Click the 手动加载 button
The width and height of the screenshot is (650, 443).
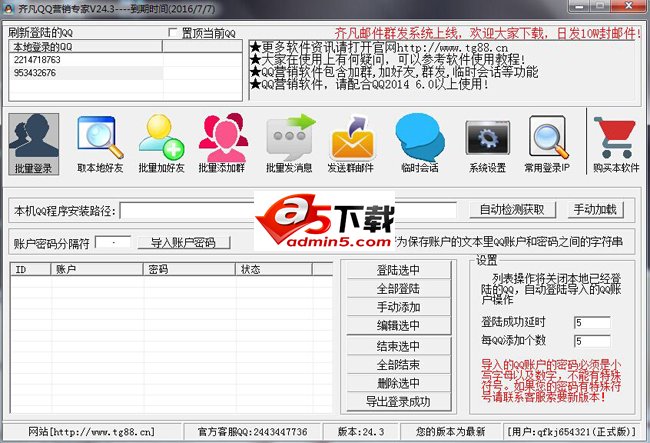(x=595, y=210)
